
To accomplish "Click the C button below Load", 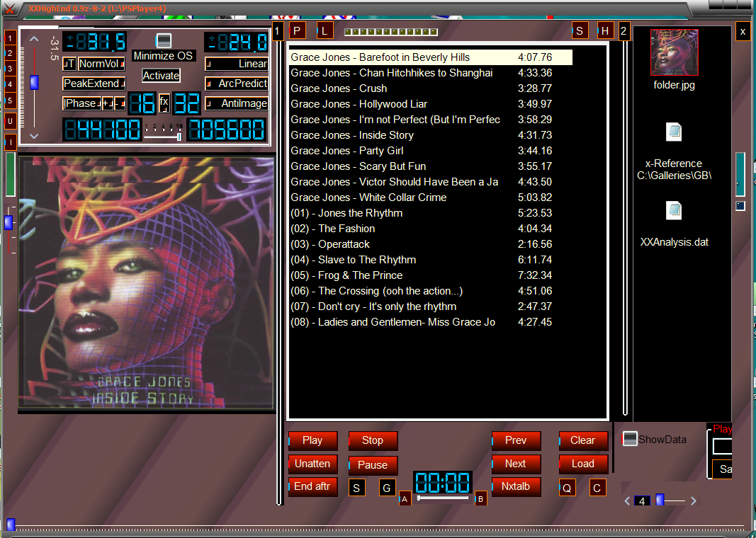I will point(597,488).
